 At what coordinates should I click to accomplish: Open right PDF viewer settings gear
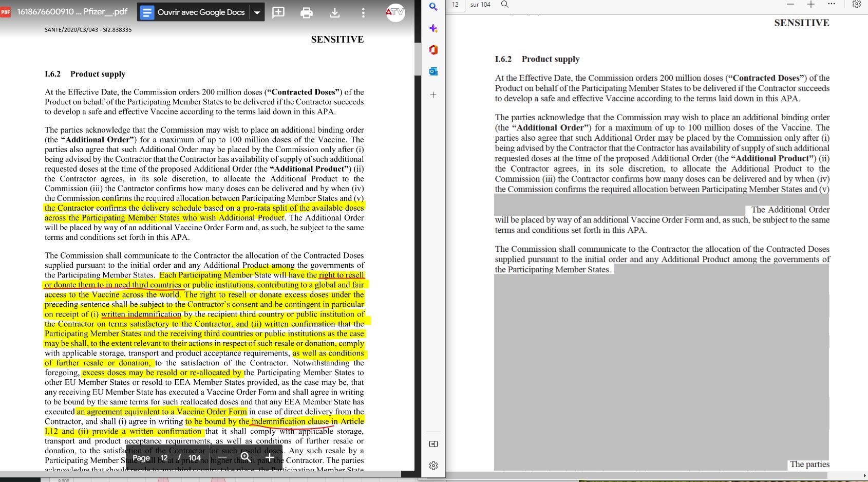tap(856, 4)
